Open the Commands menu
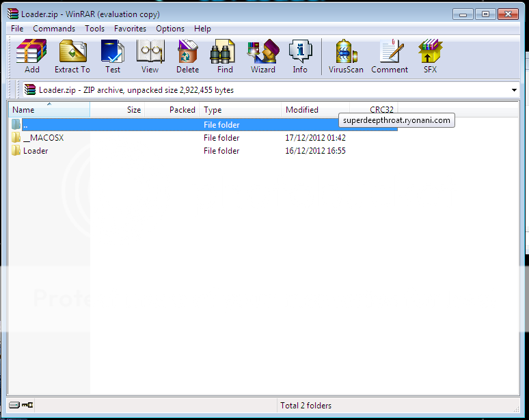 coord(54,29)
